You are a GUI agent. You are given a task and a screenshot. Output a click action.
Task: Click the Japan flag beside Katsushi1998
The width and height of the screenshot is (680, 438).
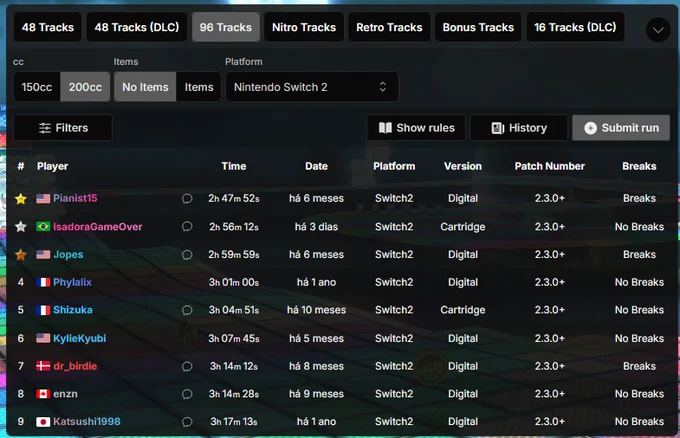43,422
